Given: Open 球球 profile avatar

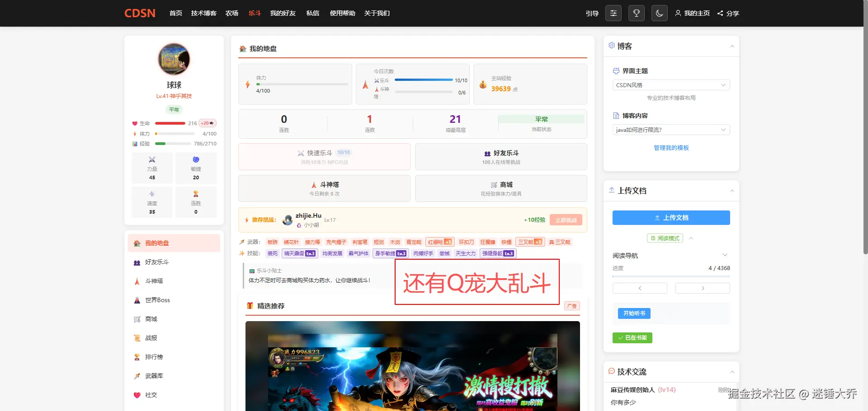Looking at the screenshot, I should click(174, 59).
